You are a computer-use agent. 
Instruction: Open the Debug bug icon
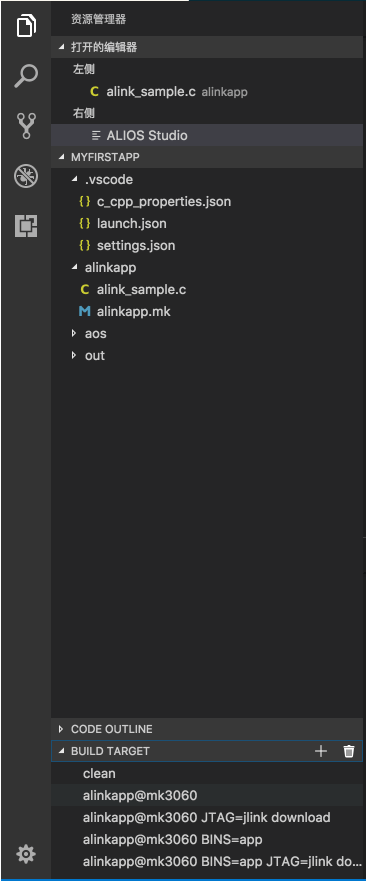26,176
